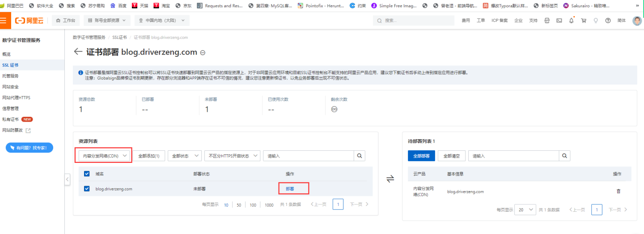
Task: Open the 企业 menu
Action: coord(518,21)
